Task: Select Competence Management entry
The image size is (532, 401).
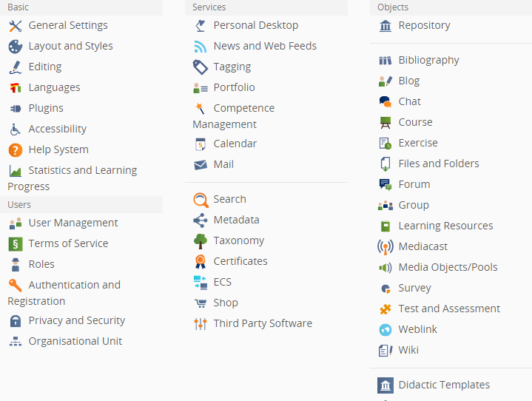Action: point(234,116)
